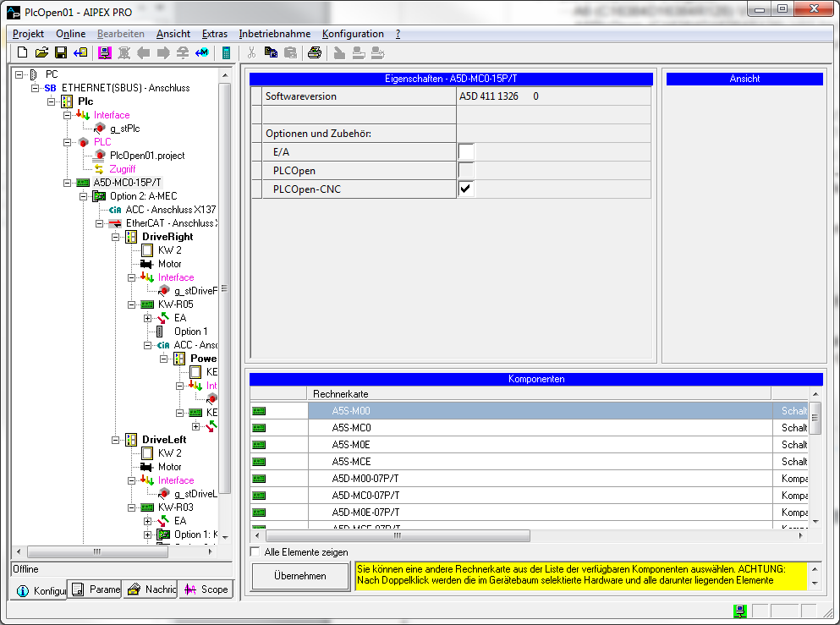840x625 pixels.
Task: Select g_stPlc in the tree
Action: pyautogui.click(x=125, y=129)
